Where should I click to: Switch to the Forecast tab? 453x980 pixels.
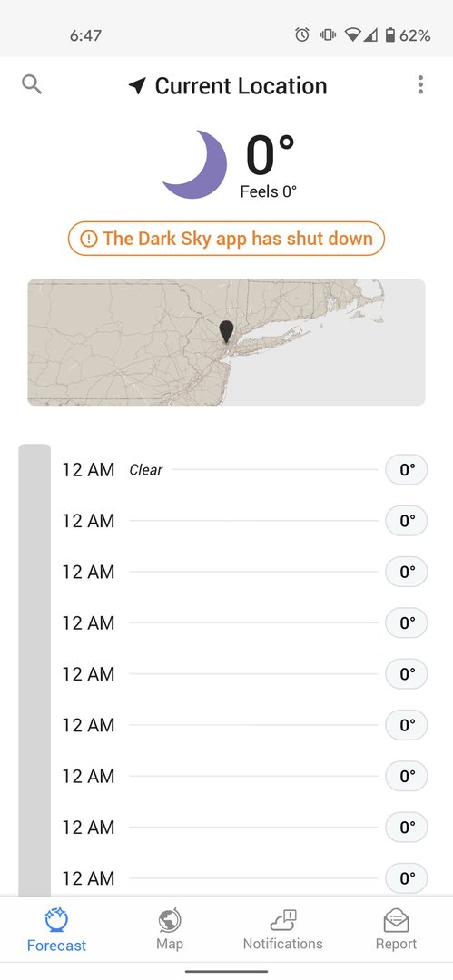tap(56, 931)
